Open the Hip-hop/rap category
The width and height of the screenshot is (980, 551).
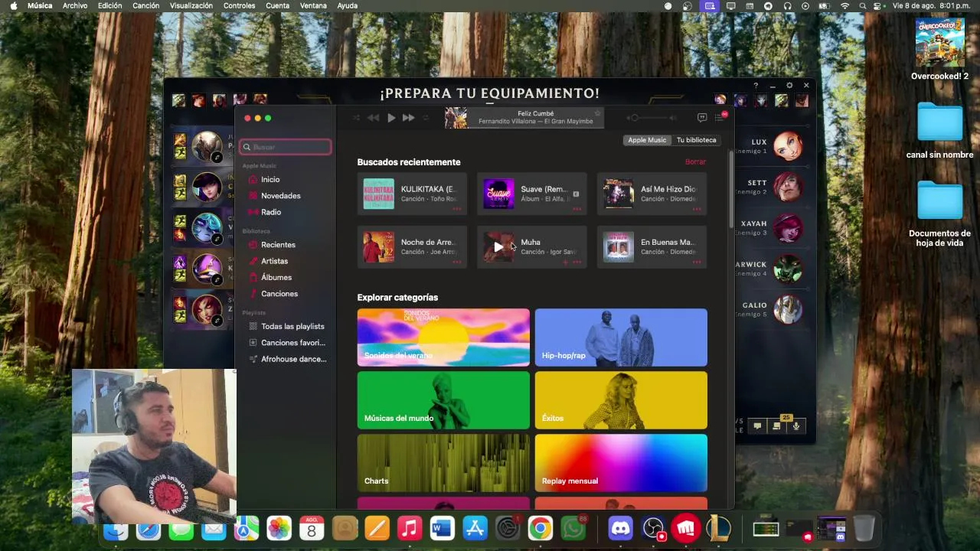pyautogui.click(x=621, y=337)
